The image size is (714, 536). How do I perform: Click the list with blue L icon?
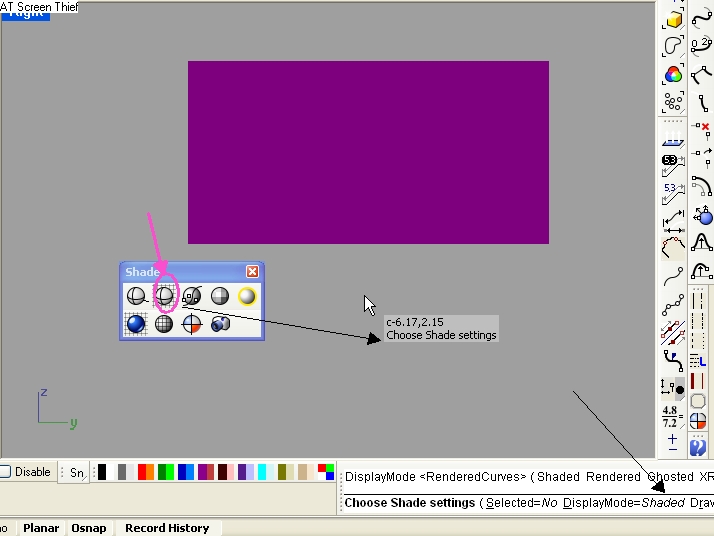click(698, 362)
